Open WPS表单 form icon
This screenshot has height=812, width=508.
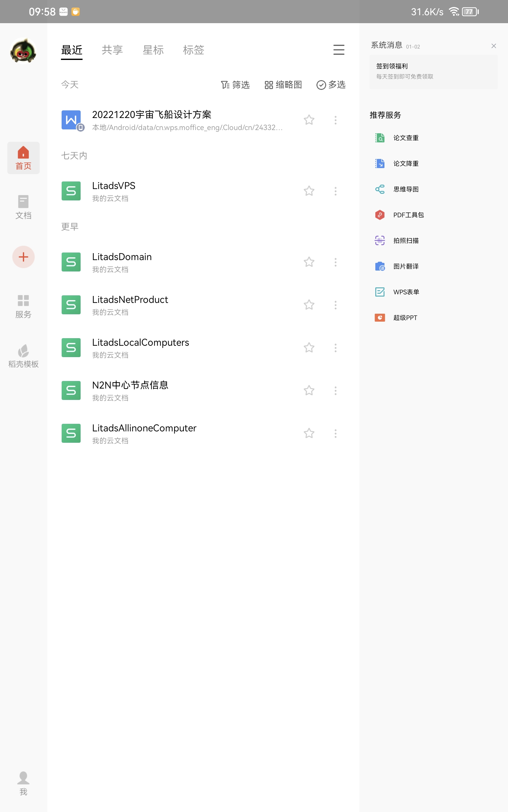click(380, 292)
